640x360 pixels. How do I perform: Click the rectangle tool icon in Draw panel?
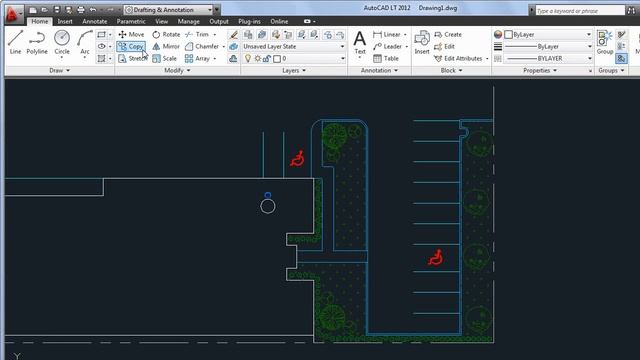102,35
